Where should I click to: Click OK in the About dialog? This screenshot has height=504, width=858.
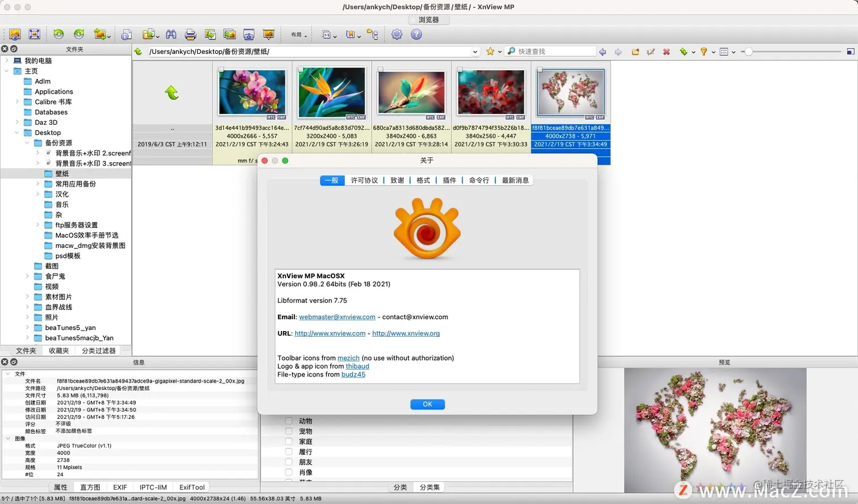(427, 404)
